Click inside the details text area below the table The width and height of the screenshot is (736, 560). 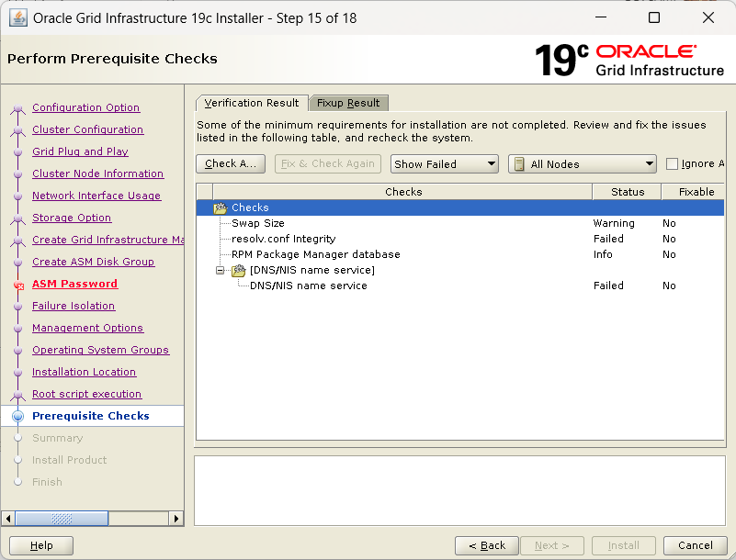pyautogui.click(x=460, y=491)
